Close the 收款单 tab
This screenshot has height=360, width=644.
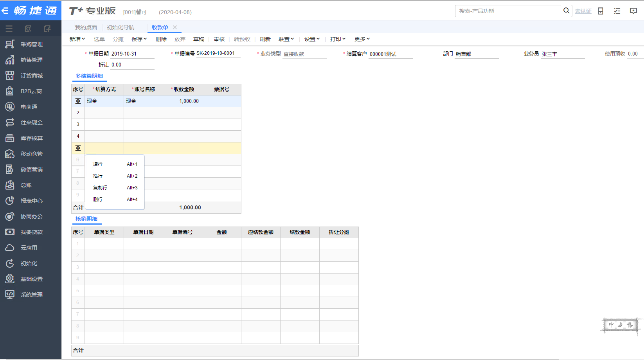pyautogui.click(x=175, y=27)
